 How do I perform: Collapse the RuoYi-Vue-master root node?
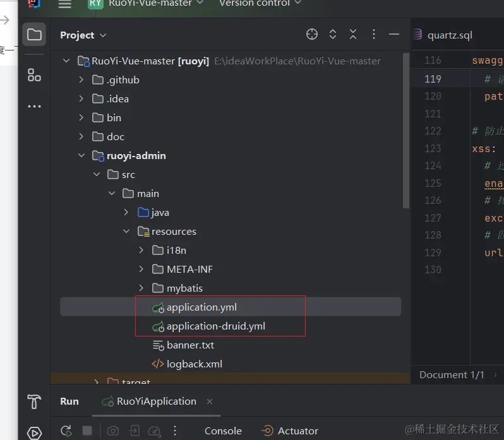66,61
